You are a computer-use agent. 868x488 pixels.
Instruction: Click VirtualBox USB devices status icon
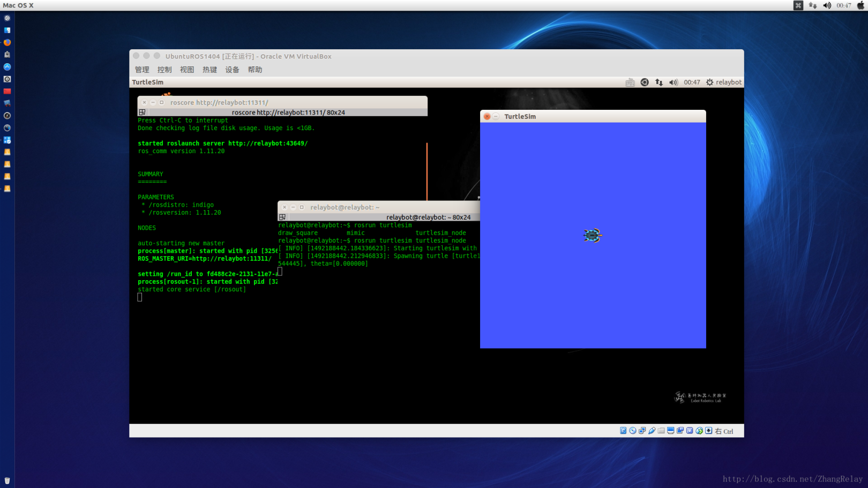[x=652, y=431]
